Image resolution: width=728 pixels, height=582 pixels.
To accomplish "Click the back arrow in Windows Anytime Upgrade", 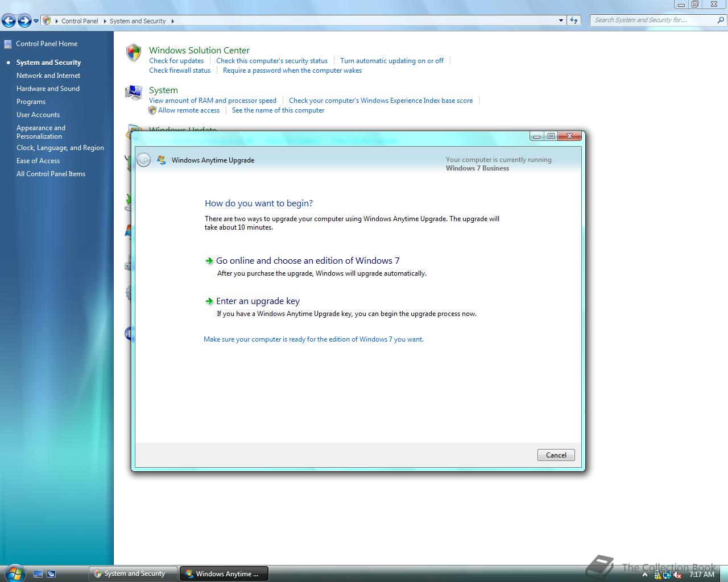I will coord(144,160).
